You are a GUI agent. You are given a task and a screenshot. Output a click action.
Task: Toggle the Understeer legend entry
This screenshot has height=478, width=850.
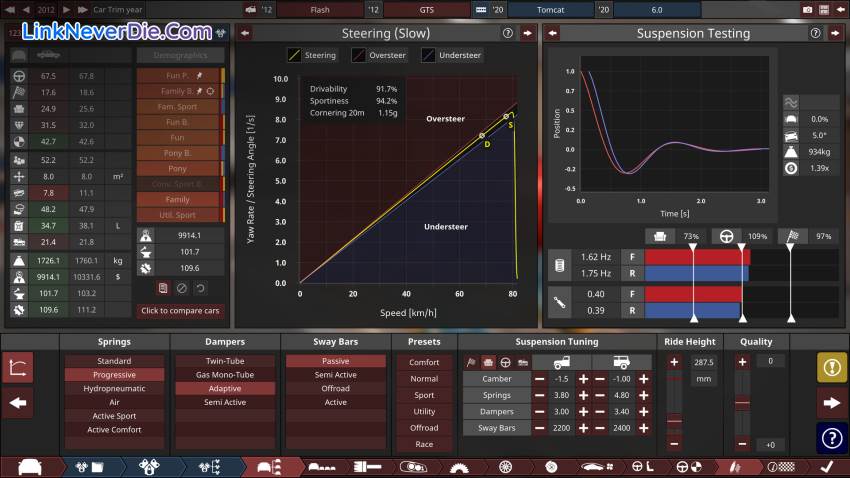pos(454,55)
